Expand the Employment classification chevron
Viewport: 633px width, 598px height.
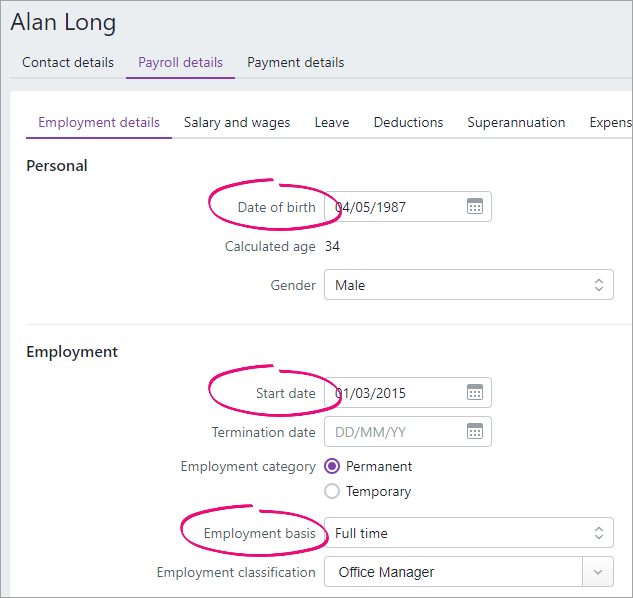pyautogui.click(x=598, y=572)
